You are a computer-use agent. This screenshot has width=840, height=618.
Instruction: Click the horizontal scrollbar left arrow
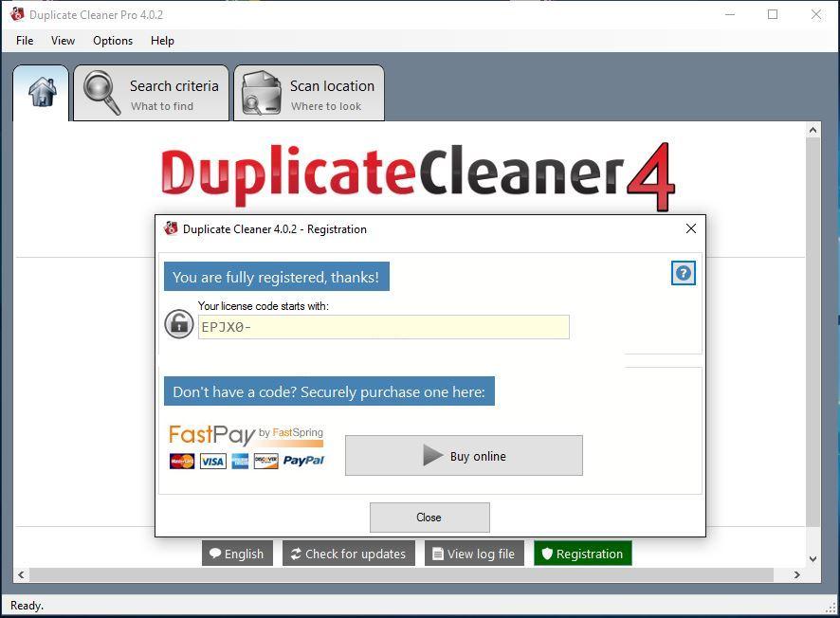[21, 574]
